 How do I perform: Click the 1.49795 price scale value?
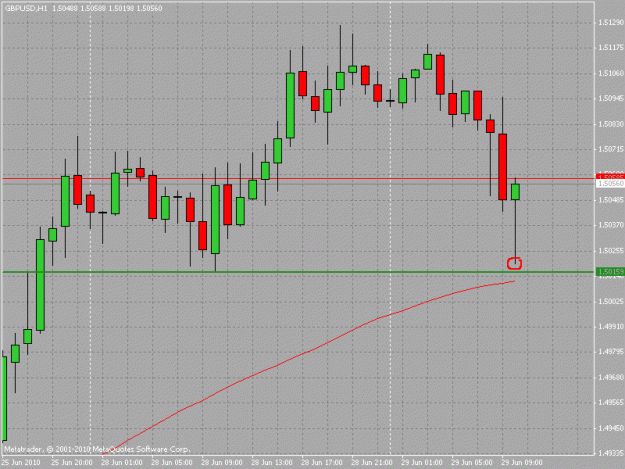click(x=611, y=352)
